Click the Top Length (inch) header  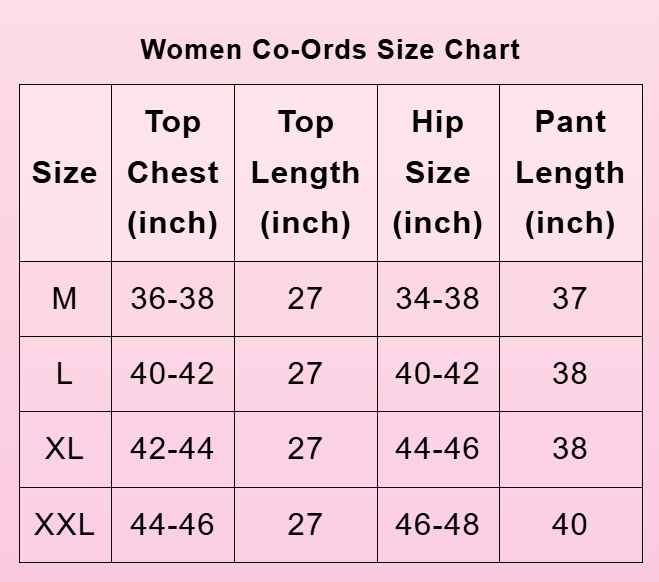click(x=305, y=173)
